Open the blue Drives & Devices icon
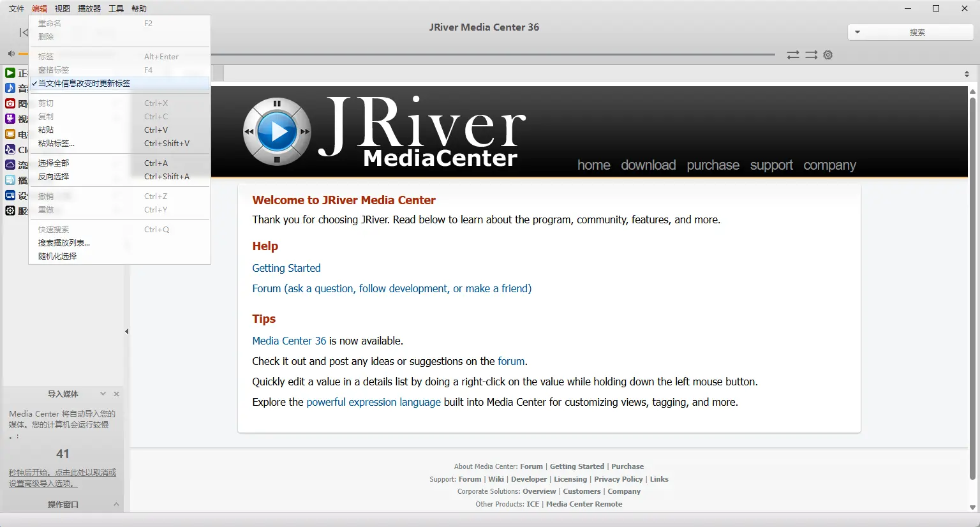This screenshot has height=527, width=980. (x=10, y=195)
